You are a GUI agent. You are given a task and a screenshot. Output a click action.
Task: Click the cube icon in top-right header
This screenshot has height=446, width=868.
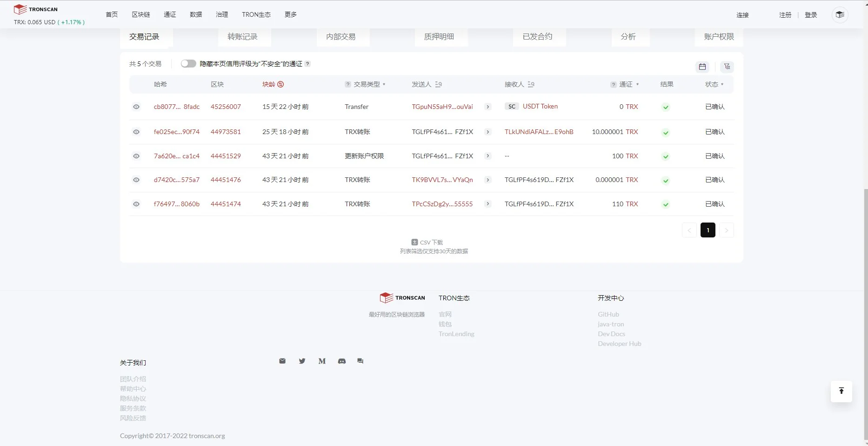tap(840, 15)
